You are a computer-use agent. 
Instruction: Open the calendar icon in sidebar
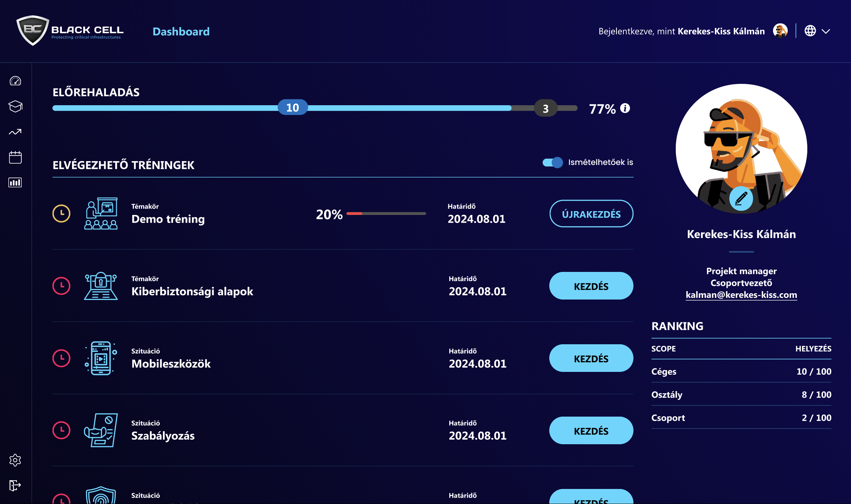(x=15, y=157)
